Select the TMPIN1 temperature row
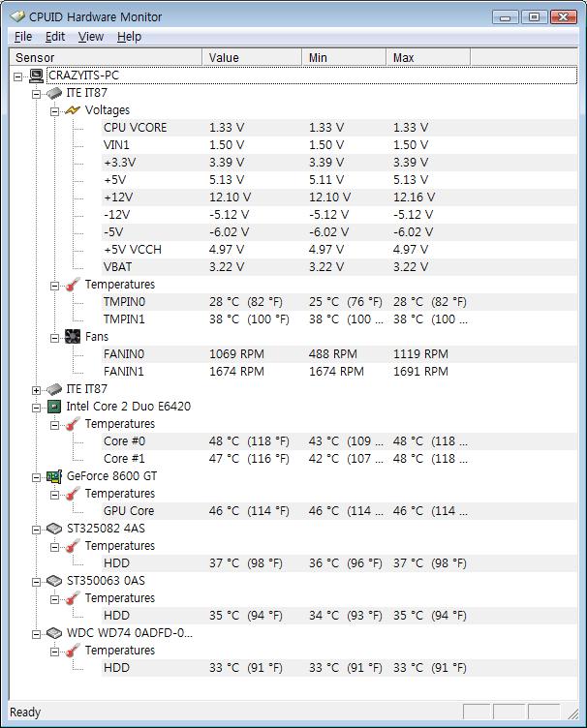This screenshot has height=728, width=587. point(339,319)
